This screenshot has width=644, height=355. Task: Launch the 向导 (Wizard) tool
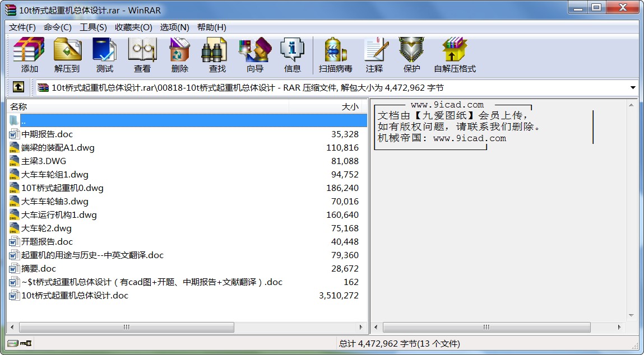click(x=254, y=55)
